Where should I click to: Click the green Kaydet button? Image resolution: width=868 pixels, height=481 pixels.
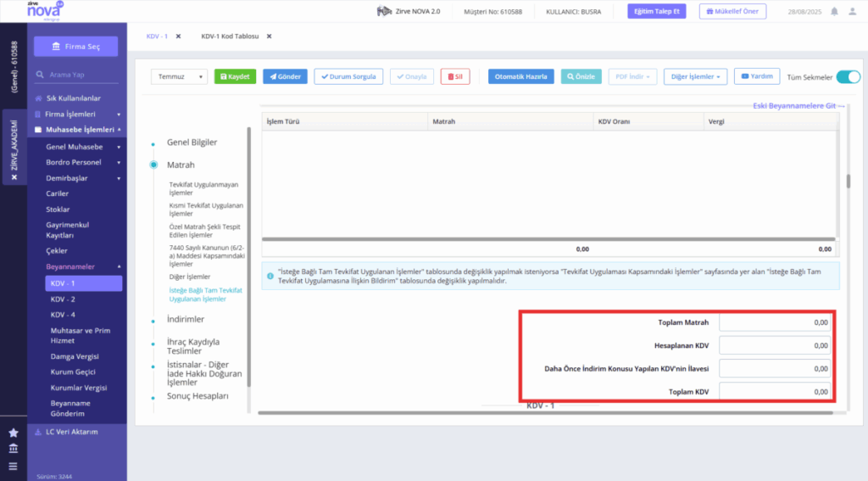tap(236, 76)
